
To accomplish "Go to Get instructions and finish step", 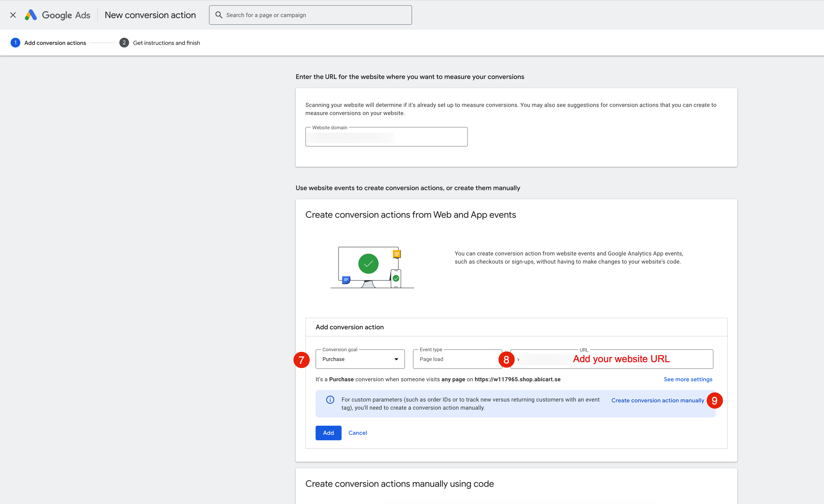I will click(x=166, y=43).
